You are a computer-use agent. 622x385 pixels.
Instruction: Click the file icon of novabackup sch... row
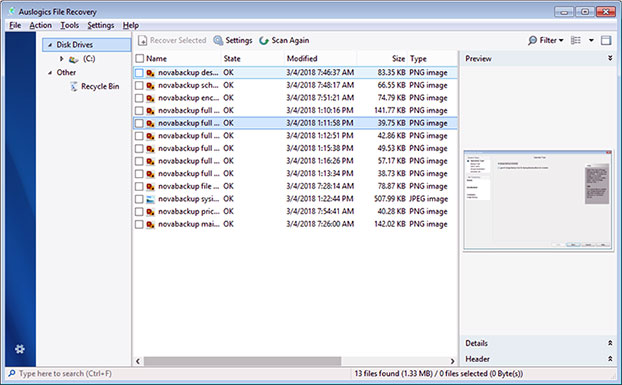tap(150, 86)
